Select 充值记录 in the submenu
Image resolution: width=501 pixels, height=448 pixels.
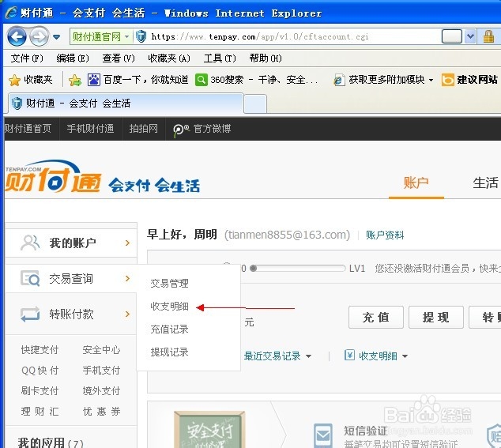(169, 329)
